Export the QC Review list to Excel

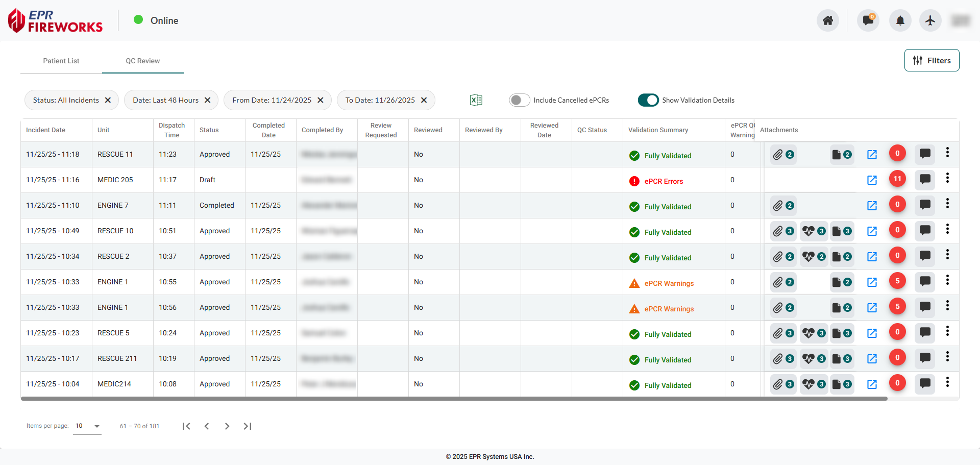[476, 100]
